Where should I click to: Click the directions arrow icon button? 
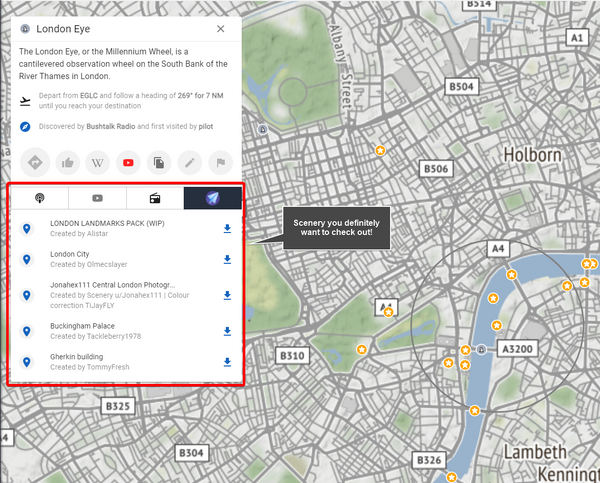point(36,162)
